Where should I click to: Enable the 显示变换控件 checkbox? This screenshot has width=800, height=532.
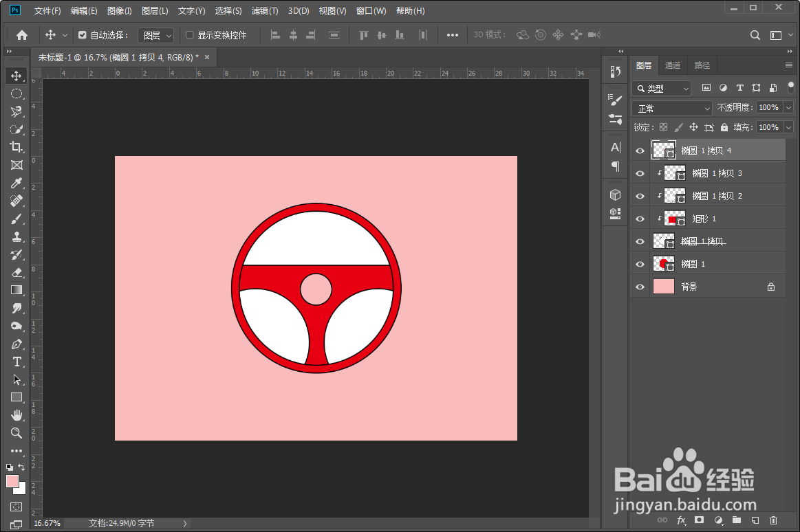tap(190, 35)
